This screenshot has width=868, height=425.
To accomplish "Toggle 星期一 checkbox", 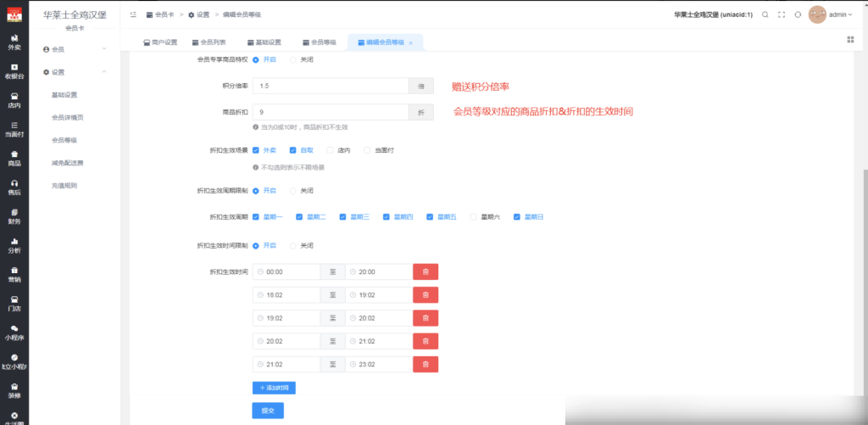I will pyautogui.click(x=256, y=217).
